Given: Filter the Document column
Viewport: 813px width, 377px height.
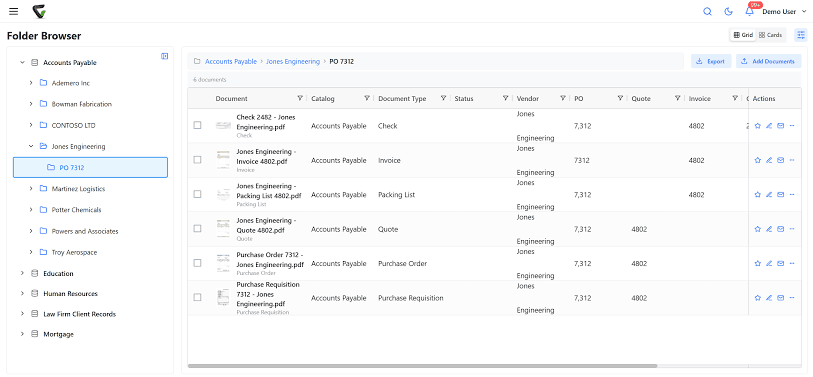Looking at the screenshot, I should [x=300, y=98].
